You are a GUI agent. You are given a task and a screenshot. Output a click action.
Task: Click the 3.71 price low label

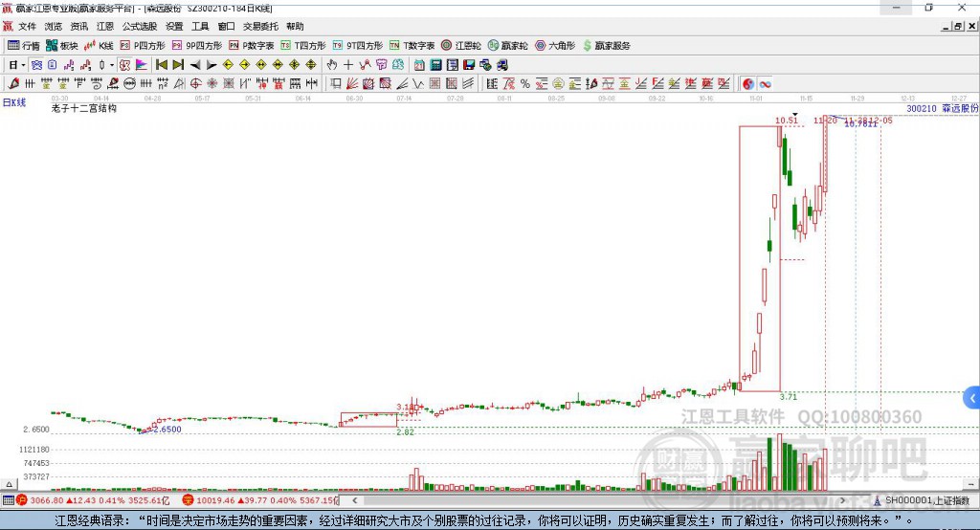(x=789, y=397)
